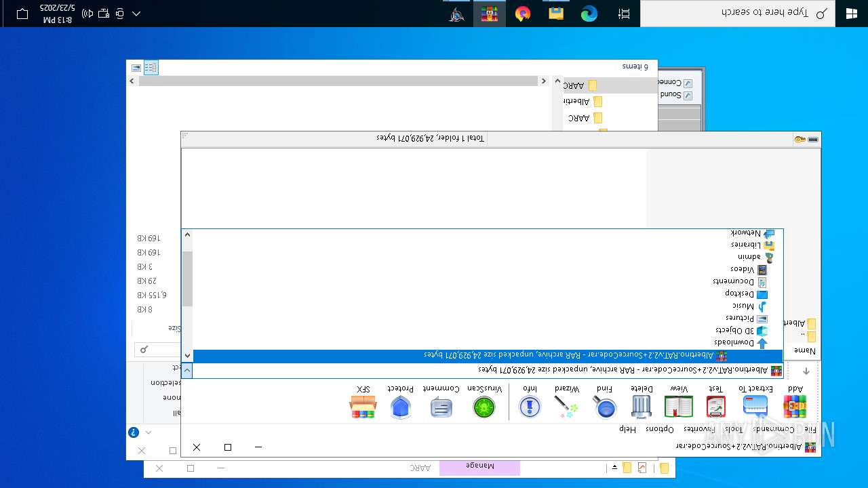Select the highlighted Albertino.RAT archive entry
Screen dimensions: 868x488
[x=488, y=356]
